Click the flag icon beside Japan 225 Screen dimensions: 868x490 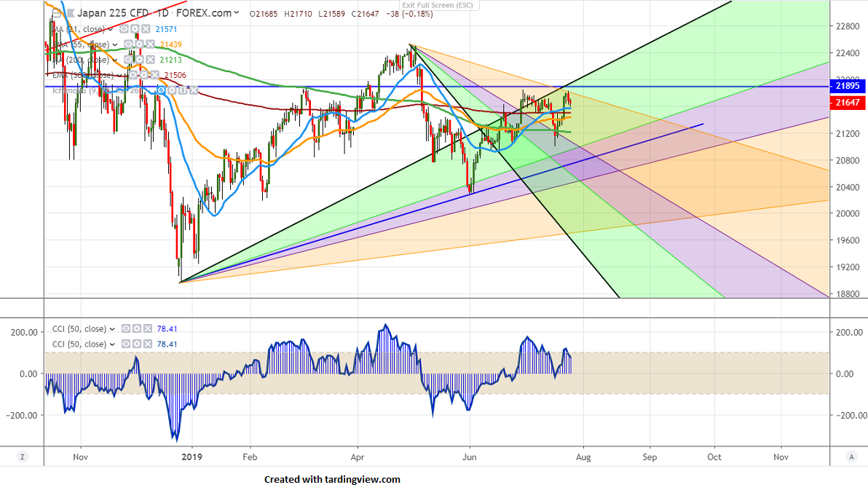(x=69, y=12)
